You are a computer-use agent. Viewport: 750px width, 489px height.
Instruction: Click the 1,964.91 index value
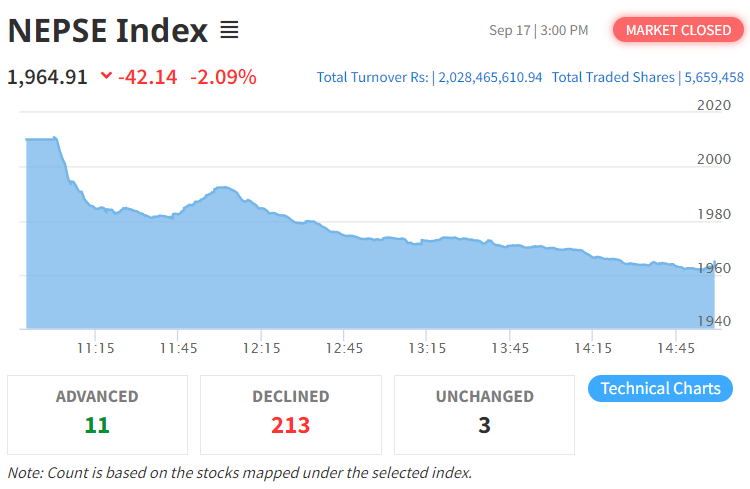[x=48, y=76]
